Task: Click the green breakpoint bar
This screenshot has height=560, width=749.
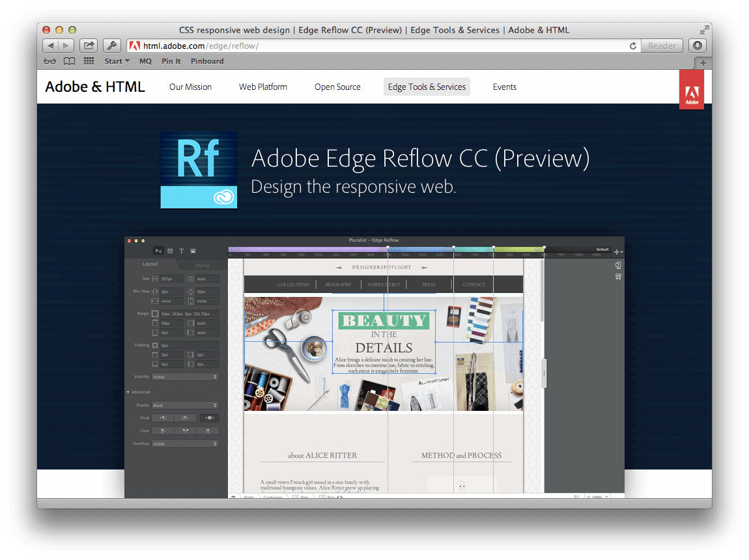Action: (518, 249)
